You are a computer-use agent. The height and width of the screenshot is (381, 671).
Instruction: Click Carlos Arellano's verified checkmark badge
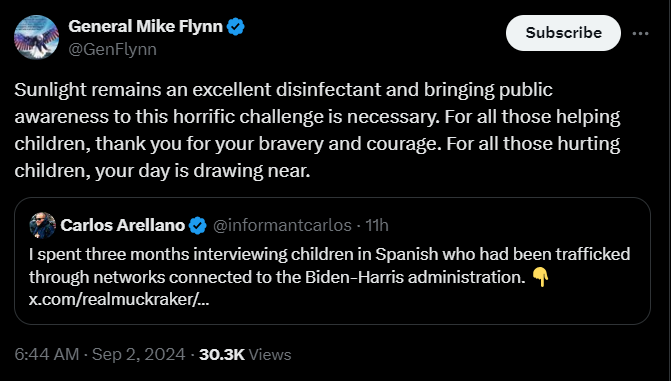[x=198, y=225]
